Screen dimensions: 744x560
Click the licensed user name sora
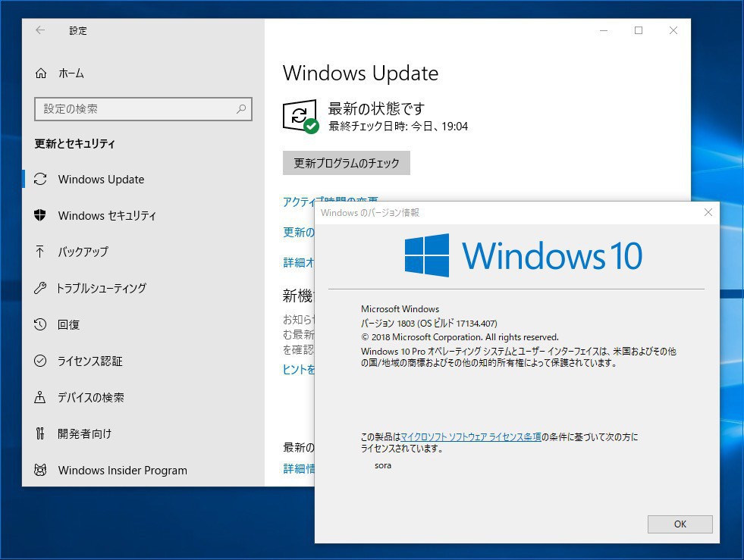(383, 465)
